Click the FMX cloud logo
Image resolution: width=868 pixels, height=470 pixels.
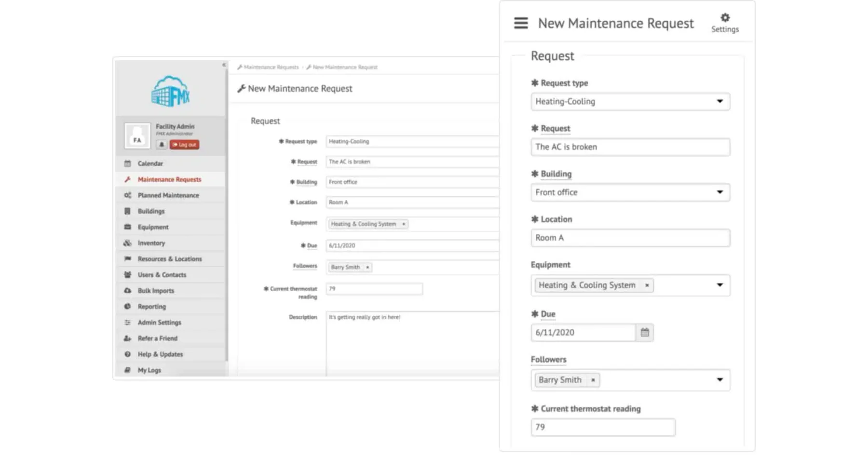coord(170,91)
